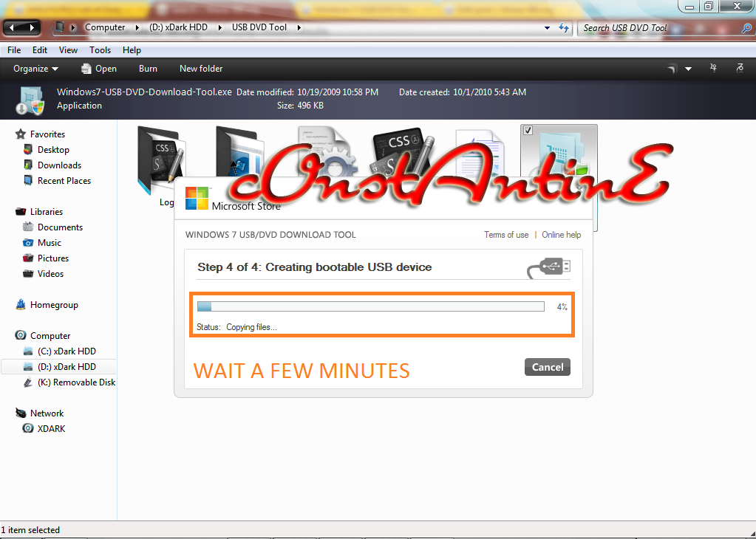The width and height of the screenshot is (756, 539).
Task: Click the Homegroup icon
Action: tap(20, 304)
